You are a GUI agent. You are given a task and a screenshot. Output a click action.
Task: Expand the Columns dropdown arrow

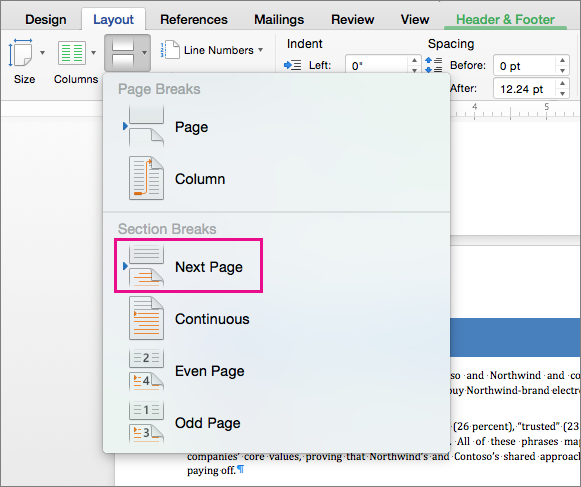(x=93, y=53)
